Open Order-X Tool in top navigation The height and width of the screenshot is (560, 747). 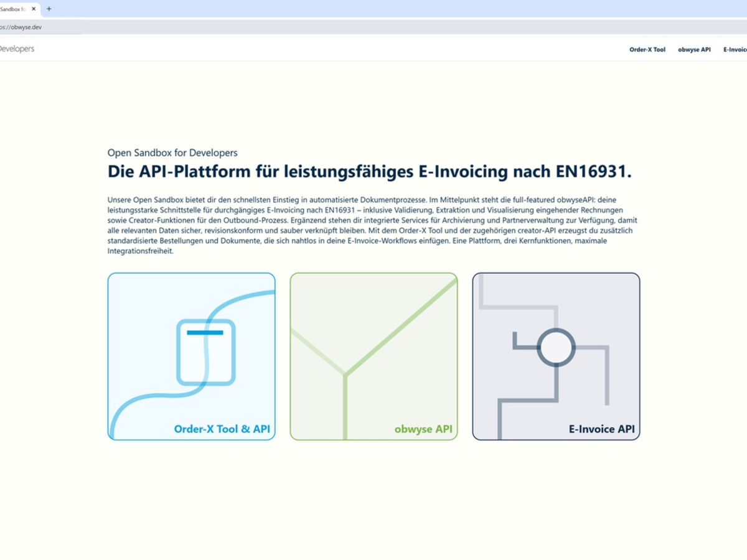[x=647, y=49]
